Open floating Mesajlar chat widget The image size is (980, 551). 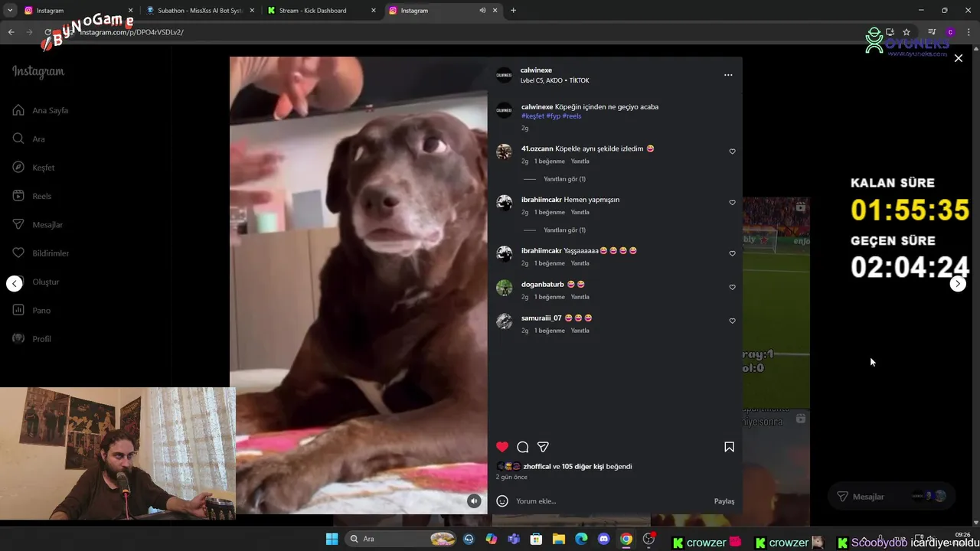click(x=892, y=496)
